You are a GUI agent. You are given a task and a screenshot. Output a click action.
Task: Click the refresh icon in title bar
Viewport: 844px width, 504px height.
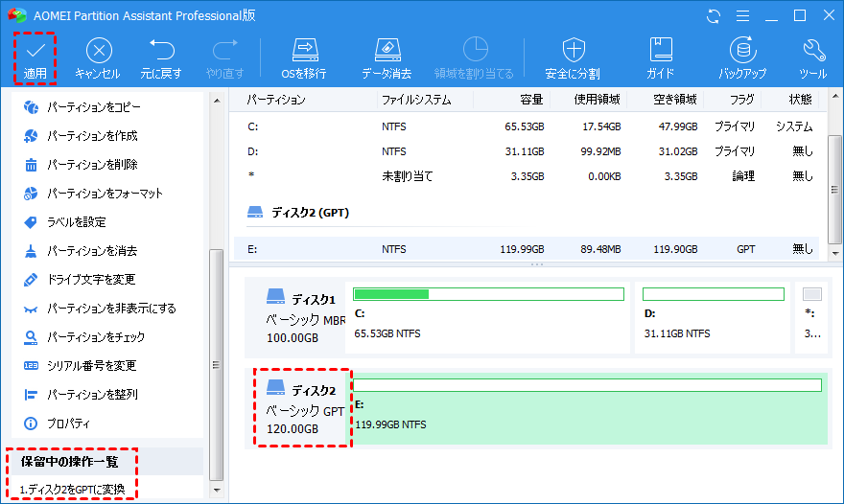714,16
